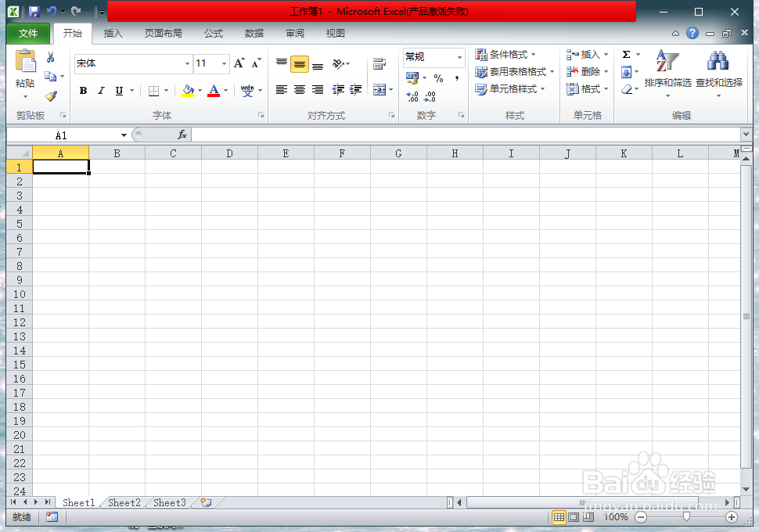Switch to Page Break Preview
Viewport: 759px width, 532px height.
[x=588, y=517]
